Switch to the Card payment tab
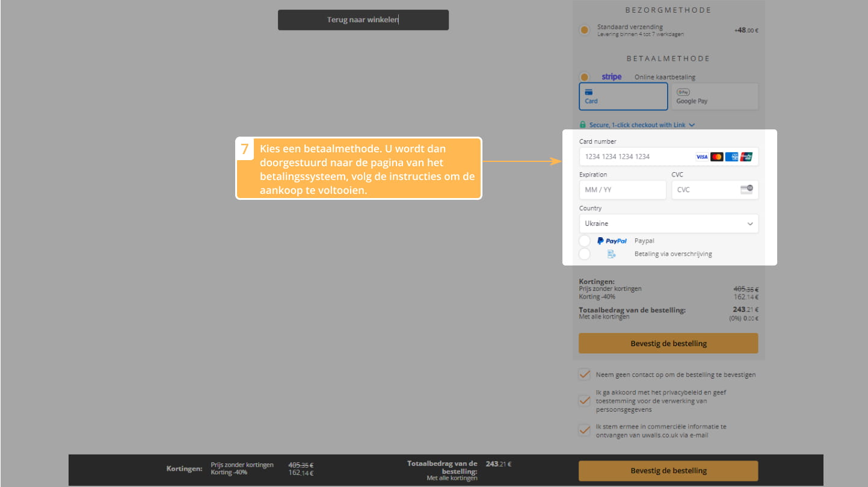 click(x=623, y=96)
